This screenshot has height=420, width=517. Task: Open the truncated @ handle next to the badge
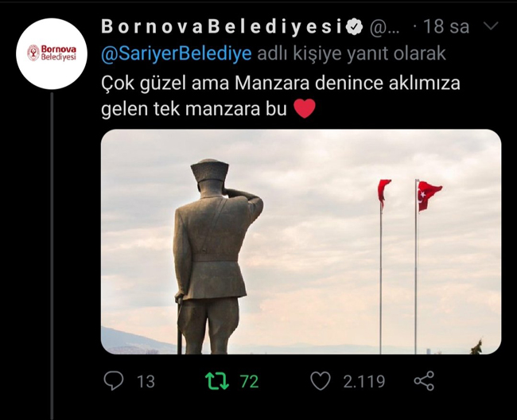pyautogui.click(x=384, y=27)
